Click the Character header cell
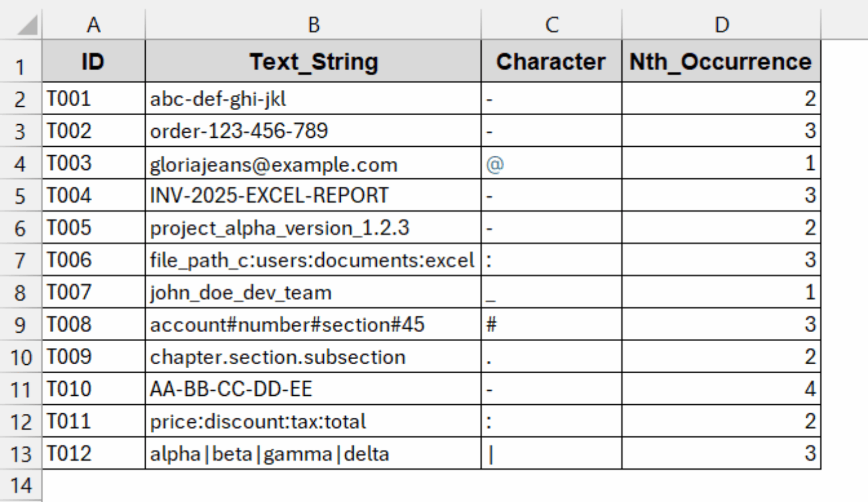Viewport: 868px width, 502px height. click(551, 62)
